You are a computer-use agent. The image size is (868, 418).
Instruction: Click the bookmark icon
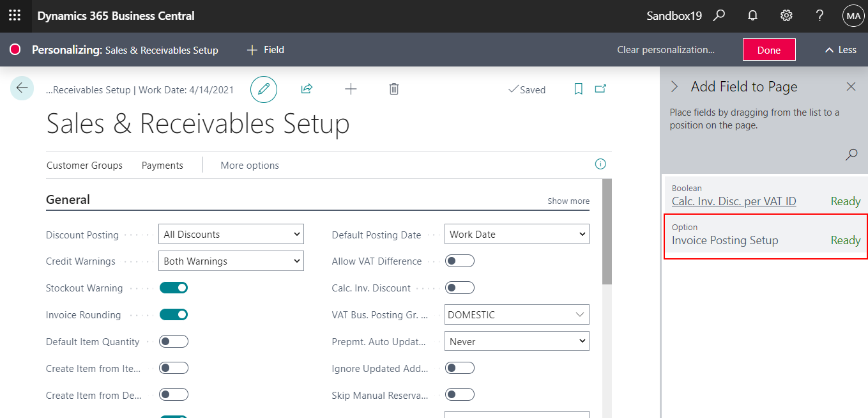point(579,89)
